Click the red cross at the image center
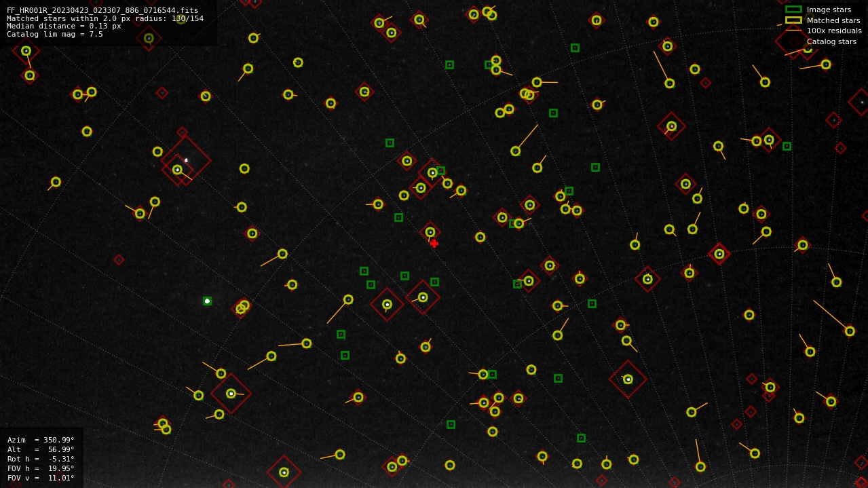Screen dimensions: 868x488 tap(434, 244)
